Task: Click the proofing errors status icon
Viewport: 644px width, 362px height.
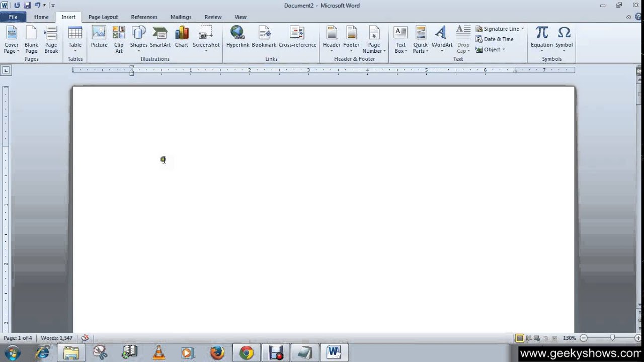Action: pyautogui.click(x=85, y=338)
